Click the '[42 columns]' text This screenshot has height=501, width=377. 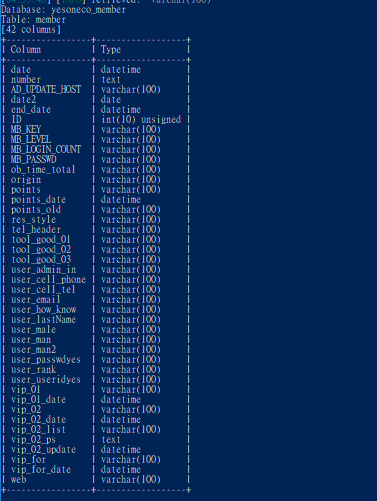(x=31, y=30)
